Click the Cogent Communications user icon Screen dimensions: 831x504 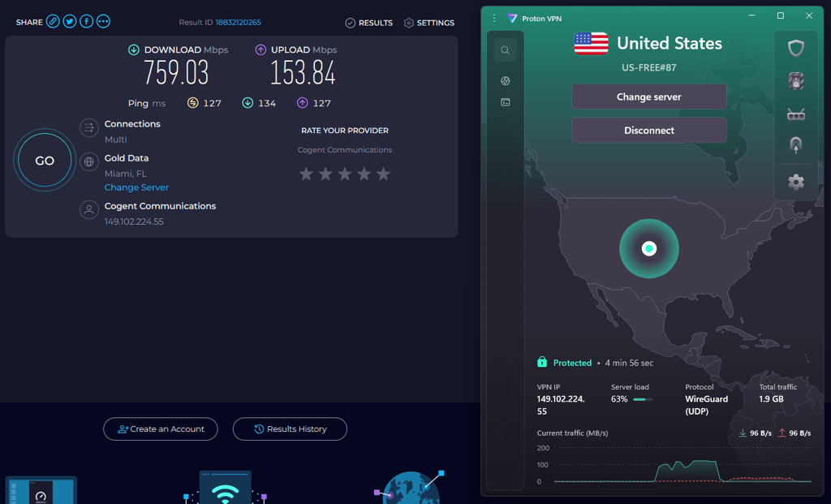point(89,210)
